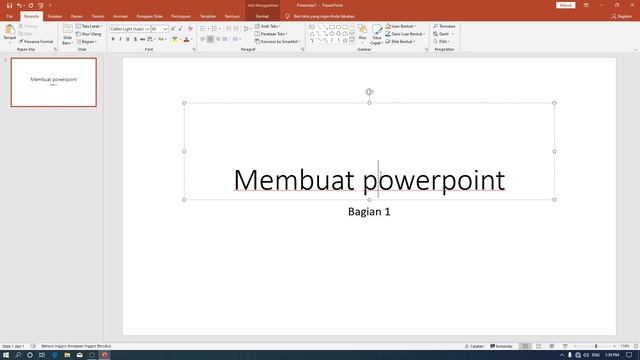Justify the text
This screenshot has height=360, width=640.
click(x=225, y=39)
